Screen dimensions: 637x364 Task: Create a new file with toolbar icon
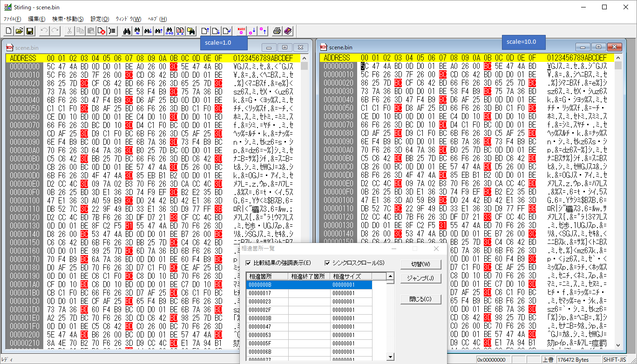coord(8,31)
